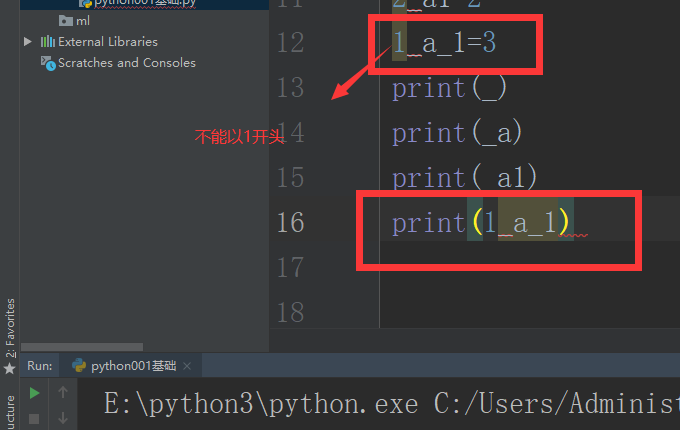Click the ml folder icon
680x430 pixels.
pos(66,20)
